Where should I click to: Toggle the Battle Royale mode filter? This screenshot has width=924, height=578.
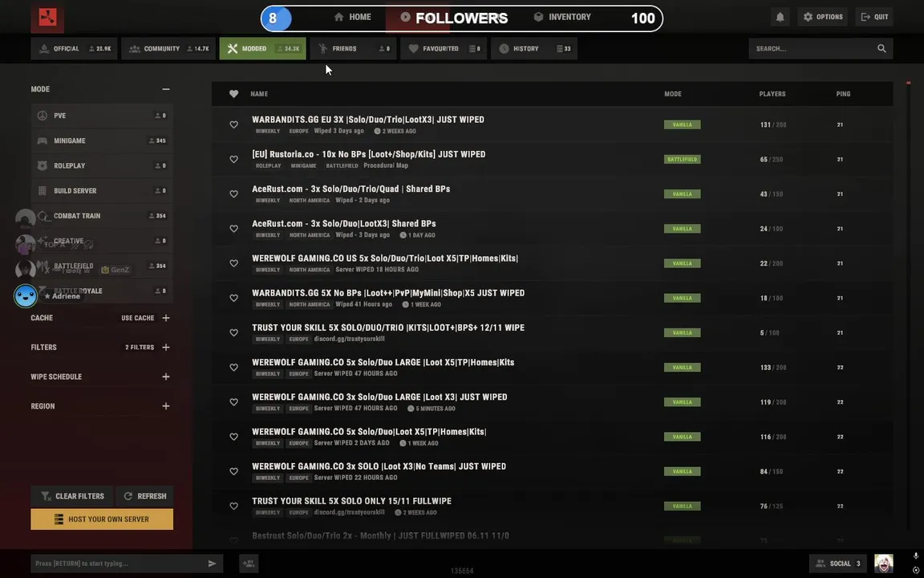[x=102, y=291]
